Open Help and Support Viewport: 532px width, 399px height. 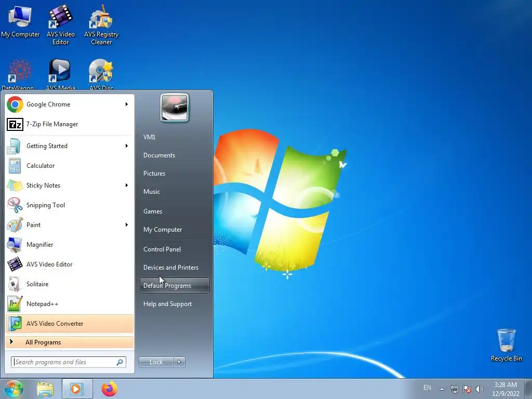pos(175,304)
